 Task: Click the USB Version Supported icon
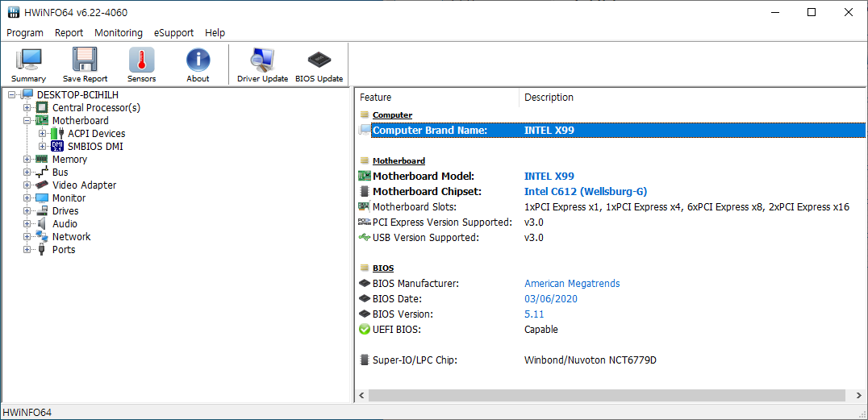365,237
